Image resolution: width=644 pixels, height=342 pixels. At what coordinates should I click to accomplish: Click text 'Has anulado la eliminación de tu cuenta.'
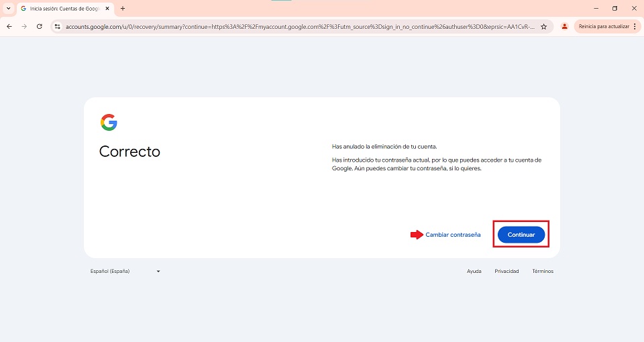pos(384,147)
